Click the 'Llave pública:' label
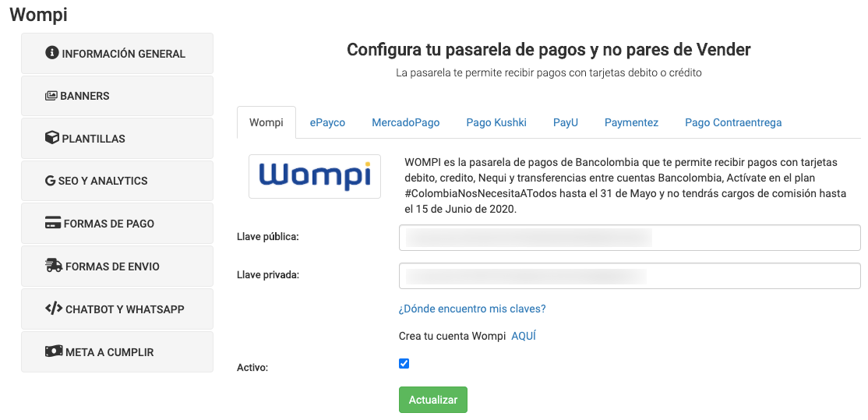The height and width of the screenshot is (420, 868). click(268, 237)
